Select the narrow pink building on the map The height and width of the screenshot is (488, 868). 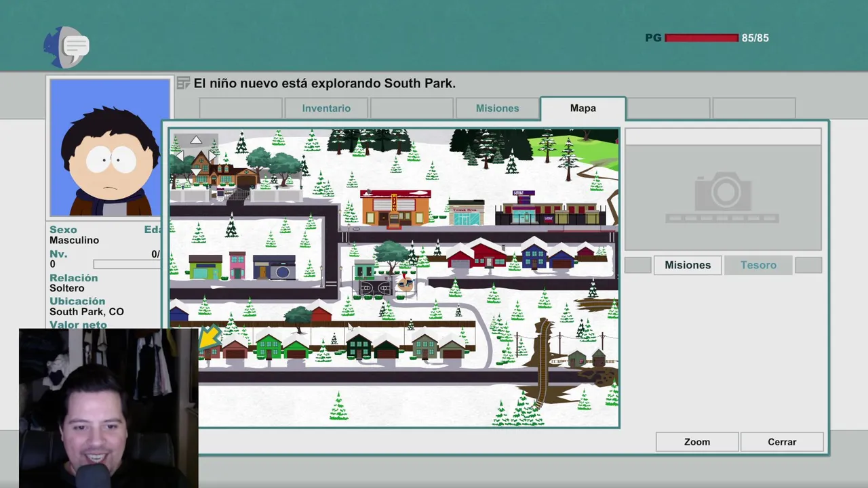click(x=237, y=265)
